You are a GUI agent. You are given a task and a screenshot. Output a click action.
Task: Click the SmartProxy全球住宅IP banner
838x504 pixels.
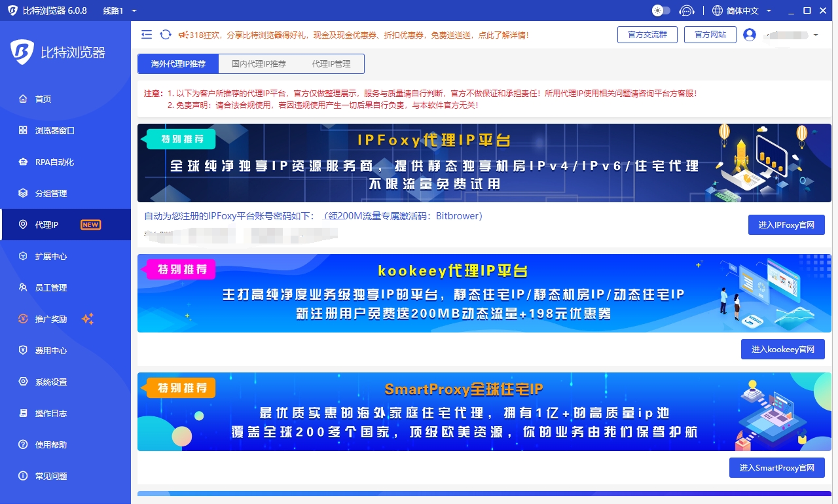tap(484, 412)
